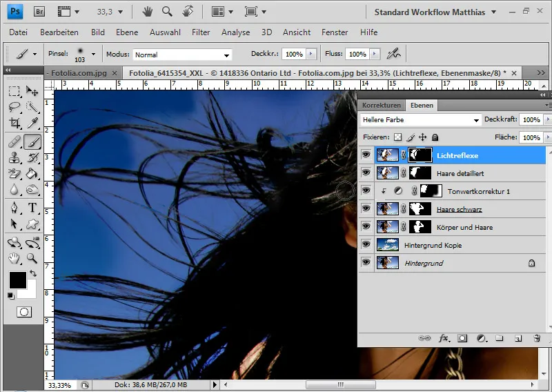Image resolution: width=552 pixels, height=392 pixels.
Task: Open the brush preset picker arrow
Action: (93, 55)
